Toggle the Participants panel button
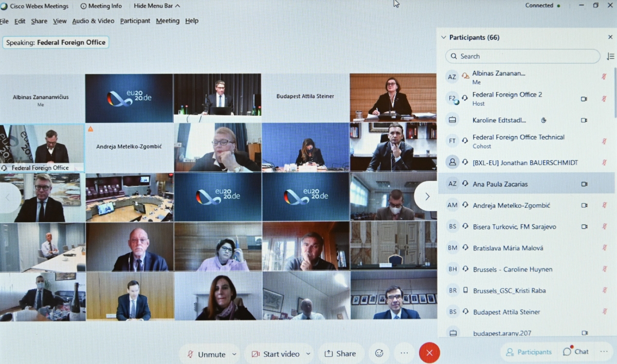The image size is (617, 364). click(529, 352)
